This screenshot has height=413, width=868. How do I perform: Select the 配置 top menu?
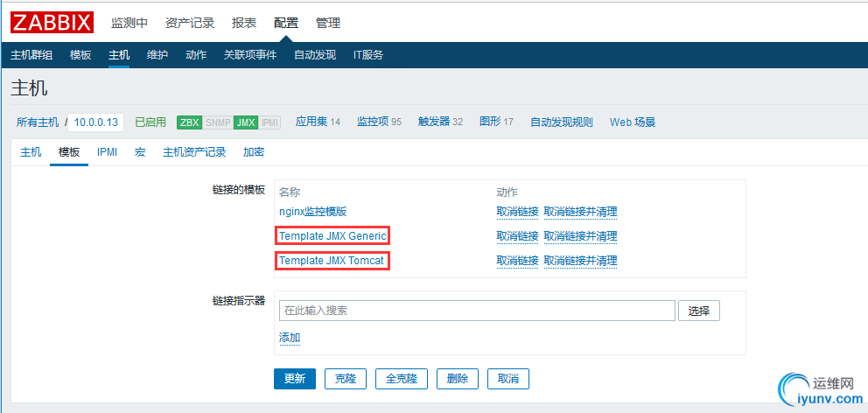(286, 23)
